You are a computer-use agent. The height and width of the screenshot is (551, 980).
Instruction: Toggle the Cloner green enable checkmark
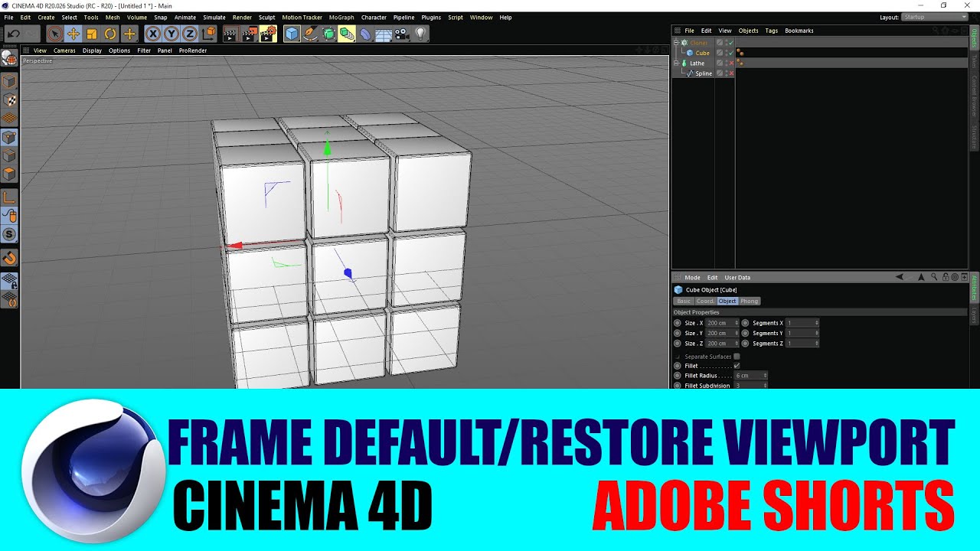[731, 43]
